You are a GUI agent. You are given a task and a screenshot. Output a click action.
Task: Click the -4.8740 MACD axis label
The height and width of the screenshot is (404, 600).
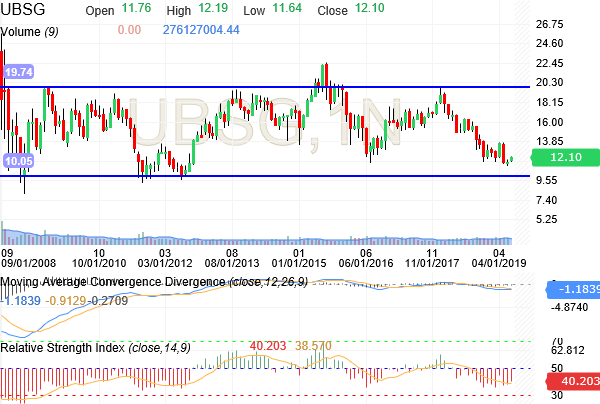[569, 307]
